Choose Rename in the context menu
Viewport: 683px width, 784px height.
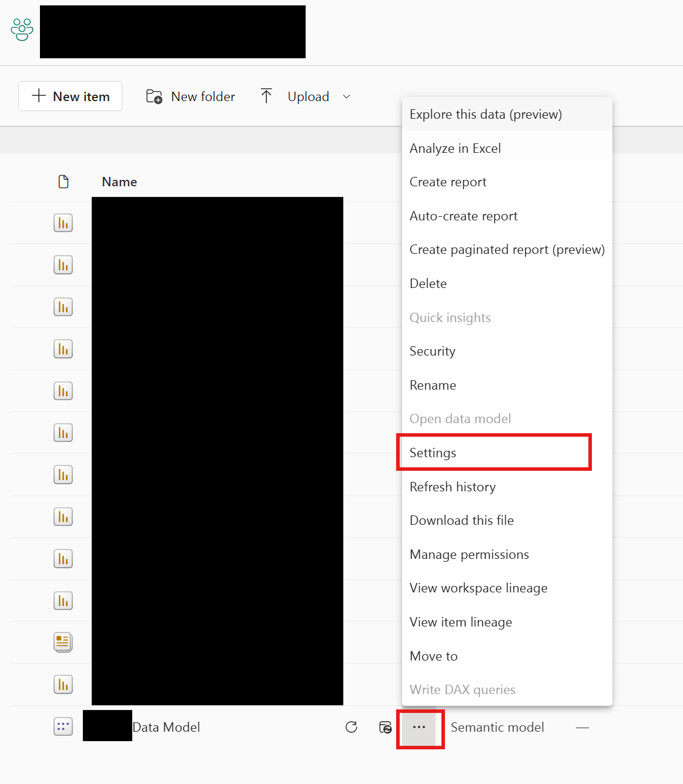[433, 385]
